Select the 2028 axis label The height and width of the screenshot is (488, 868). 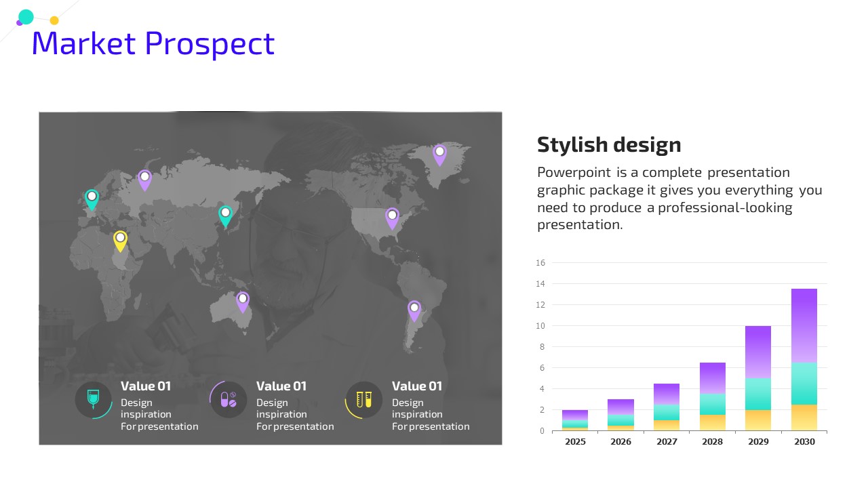tap(713, 441)
